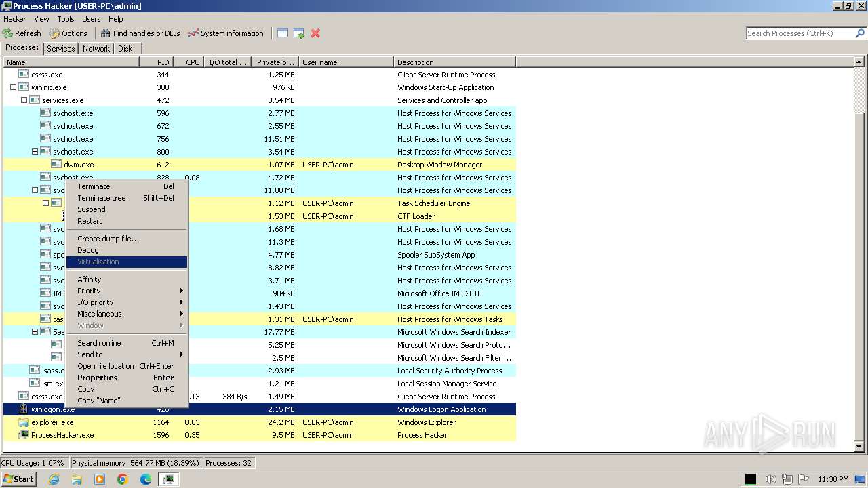Click the search magnifier icon
The height and width of the screenshot is (488, 868).
coord(860,33)
